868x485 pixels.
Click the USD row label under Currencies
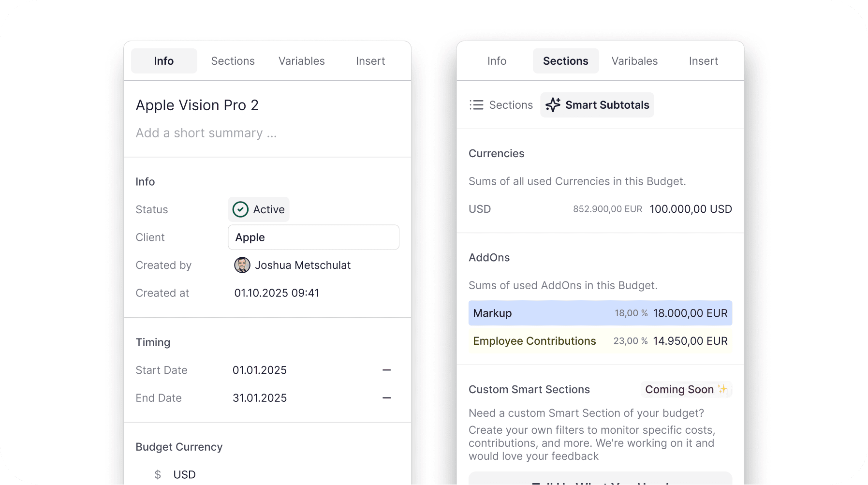coord(480,209)
